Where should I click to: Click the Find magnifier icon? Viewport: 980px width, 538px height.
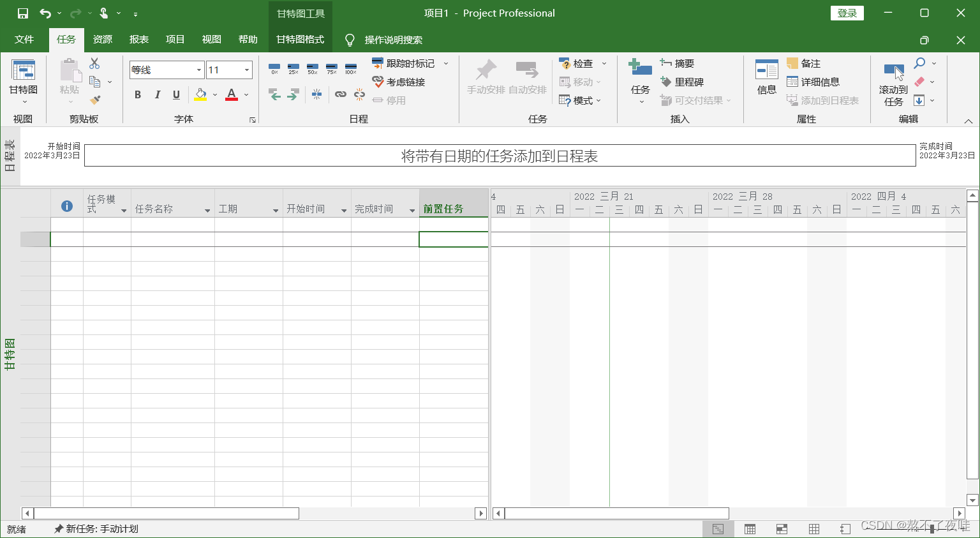pos(919,63)
